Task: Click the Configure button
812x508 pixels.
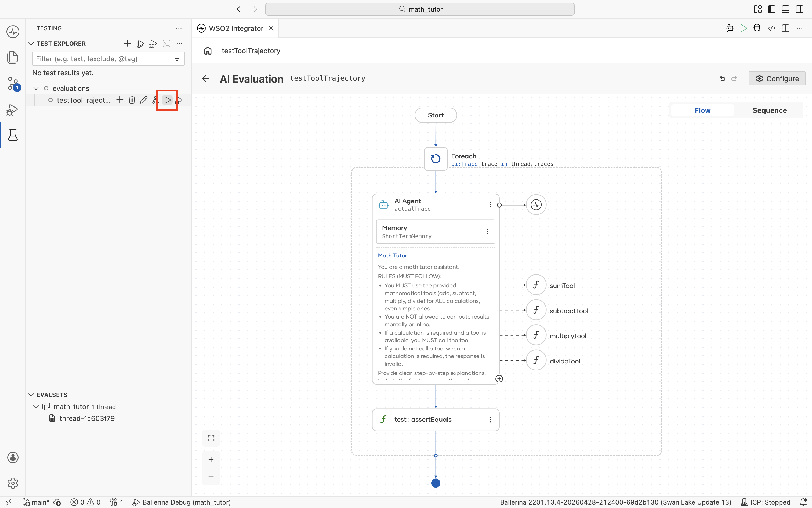Action: [x=777, y=78]
